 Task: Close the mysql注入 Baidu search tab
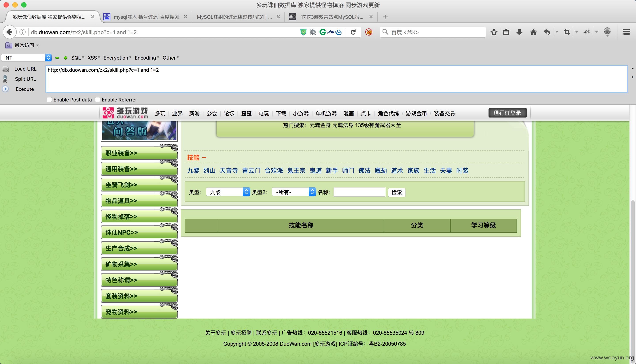[x=185, y=17]
